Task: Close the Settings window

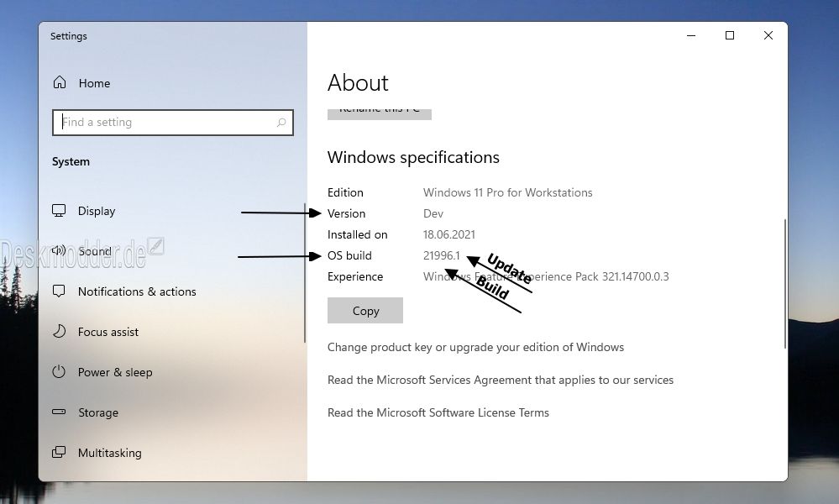Action: [768, 35]
